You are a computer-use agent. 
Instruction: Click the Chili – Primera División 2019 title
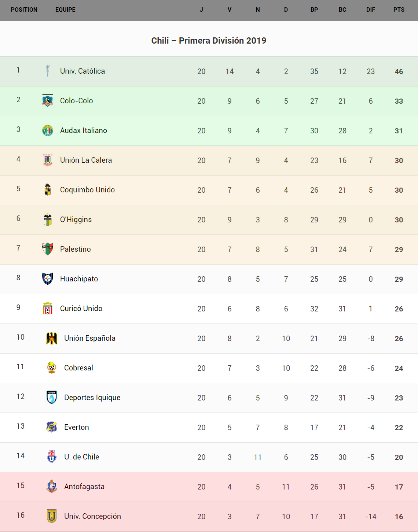coord(209,41)
